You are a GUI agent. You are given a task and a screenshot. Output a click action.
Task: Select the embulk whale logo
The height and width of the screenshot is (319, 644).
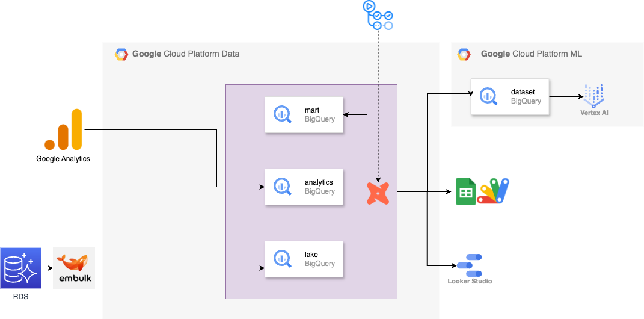74,268
